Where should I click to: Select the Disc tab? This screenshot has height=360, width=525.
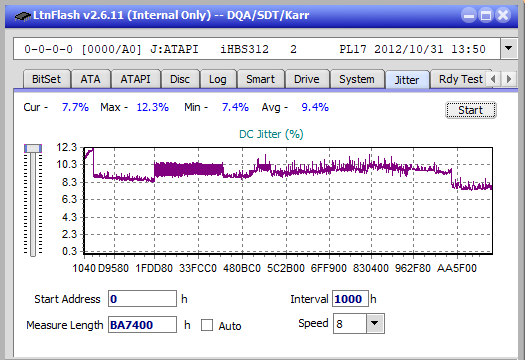click(180, 79)
